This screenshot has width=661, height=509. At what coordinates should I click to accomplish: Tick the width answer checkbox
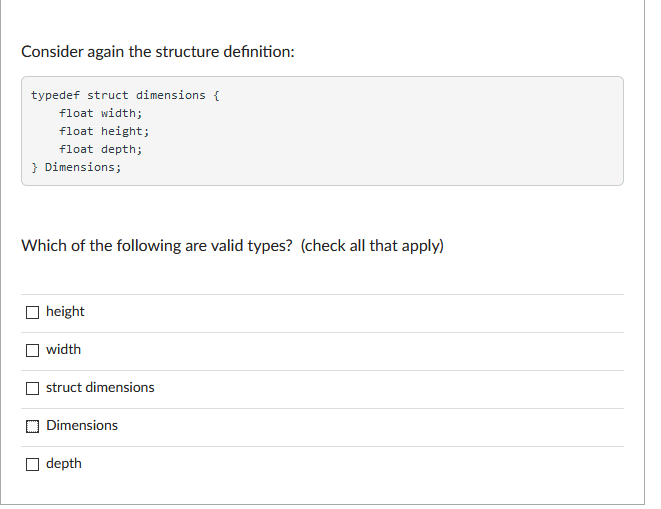[32, 350]
